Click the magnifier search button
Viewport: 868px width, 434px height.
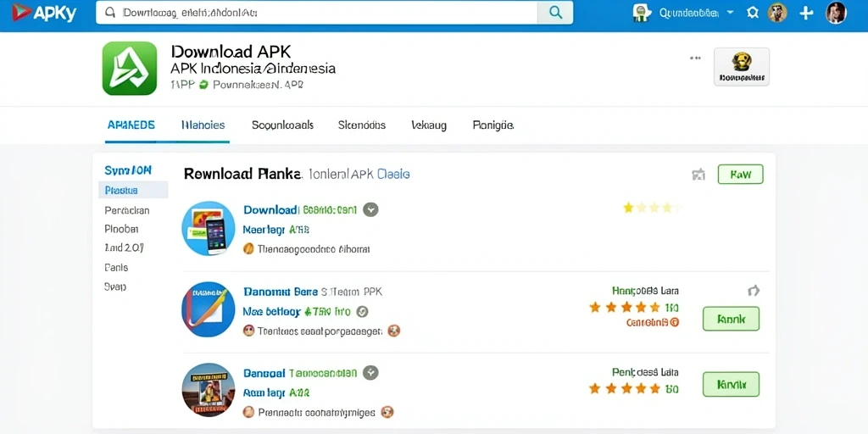click(555, 12)
